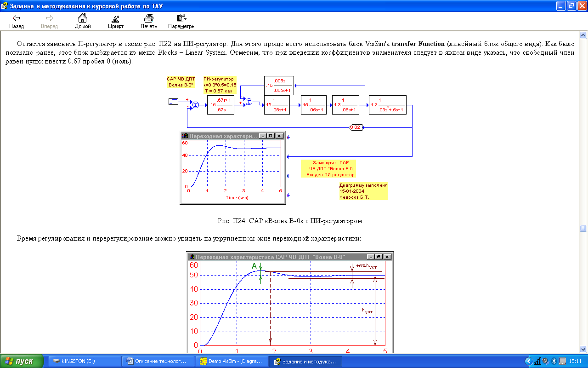Open the volume speaker tray icon
This screenshot has width=588, height=368.
[545, 361]
